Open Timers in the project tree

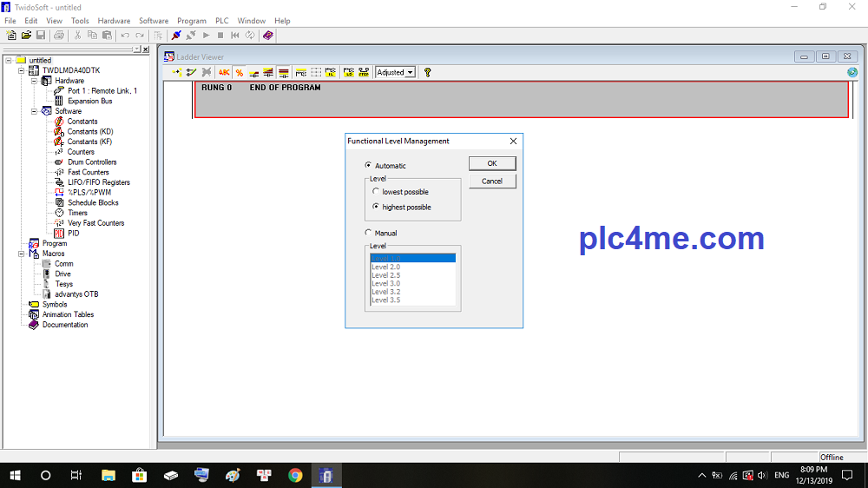tap(77, 213)
